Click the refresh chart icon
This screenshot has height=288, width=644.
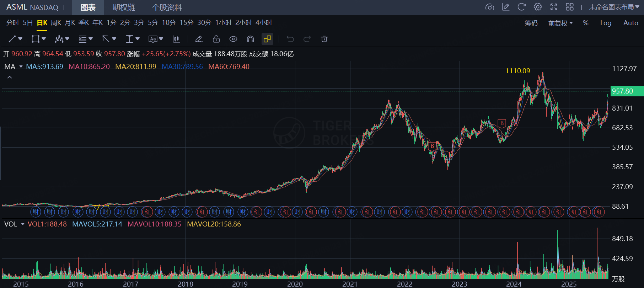[521, 7]
